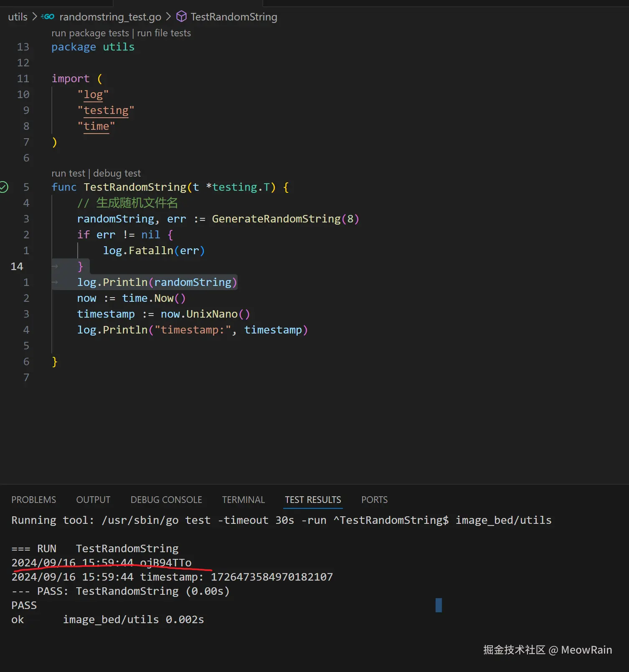The height and width of the screenshot is (672, 629).
Task: Switch to the OUTPUT panel tab
Action: point(93,500)
